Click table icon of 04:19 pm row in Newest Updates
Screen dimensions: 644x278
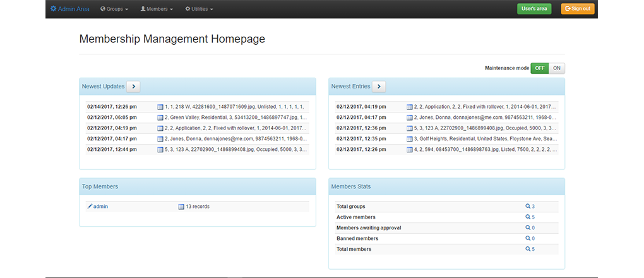point(160,128)
